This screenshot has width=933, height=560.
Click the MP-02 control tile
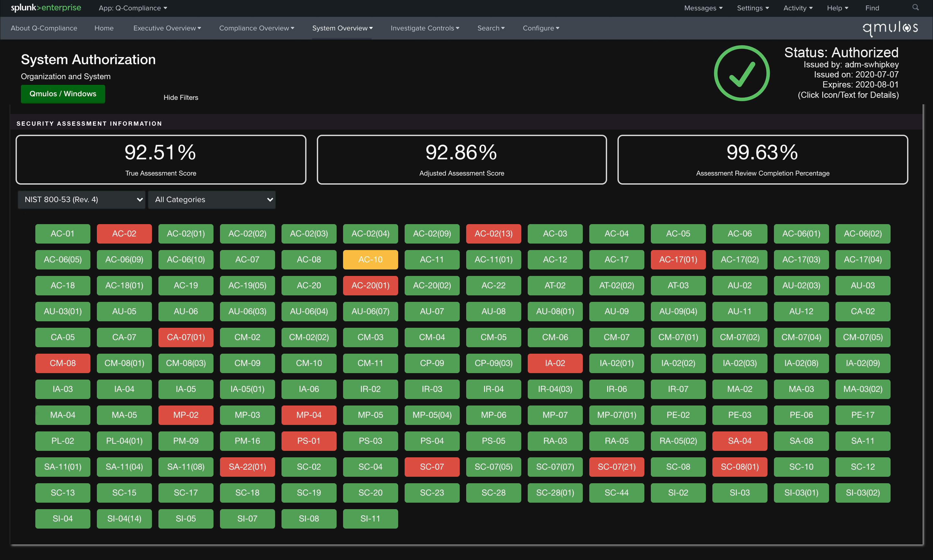(186, 415)
